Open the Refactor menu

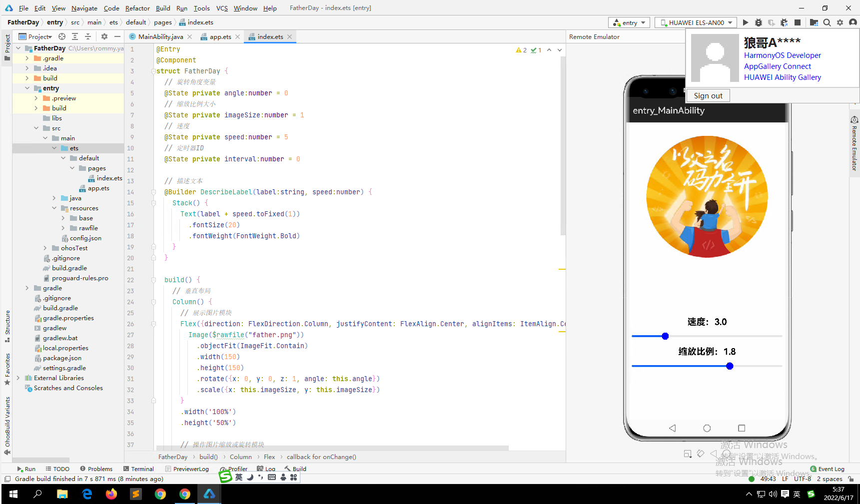click(137, 8)
